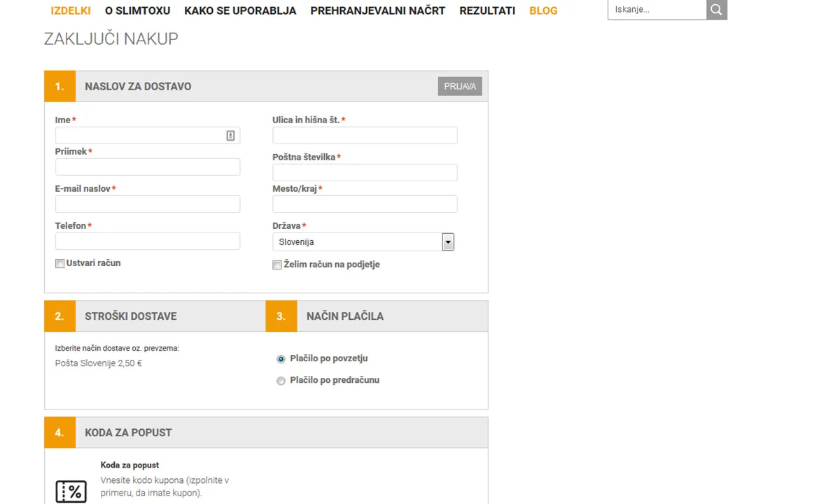Click the STROŠKI DOSTAVE section header

click(x=131, y=316)
